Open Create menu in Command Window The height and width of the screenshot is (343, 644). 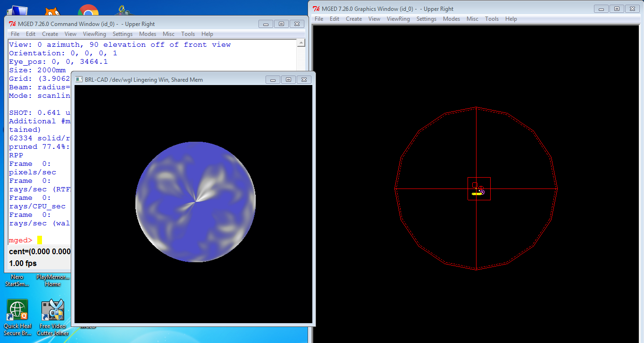[x=50, y=34]
